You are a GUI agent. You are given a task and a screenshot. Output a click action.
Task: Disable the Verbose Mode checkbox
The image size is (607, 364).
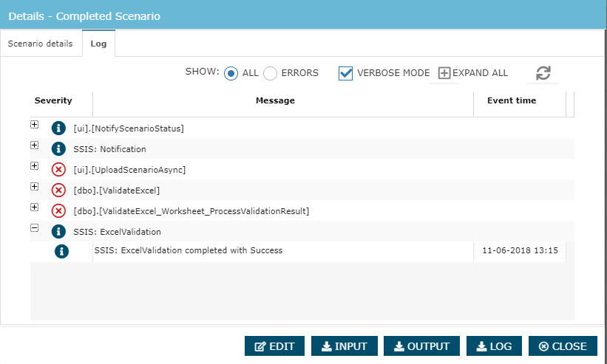tap(345, 73)
